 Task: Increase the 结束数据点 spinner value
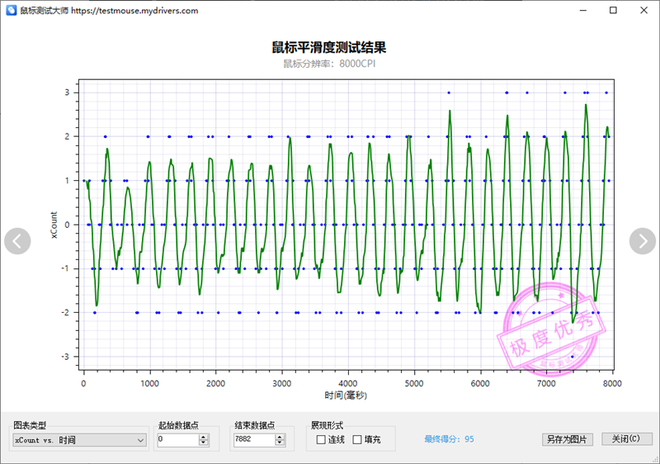[281, 435]
